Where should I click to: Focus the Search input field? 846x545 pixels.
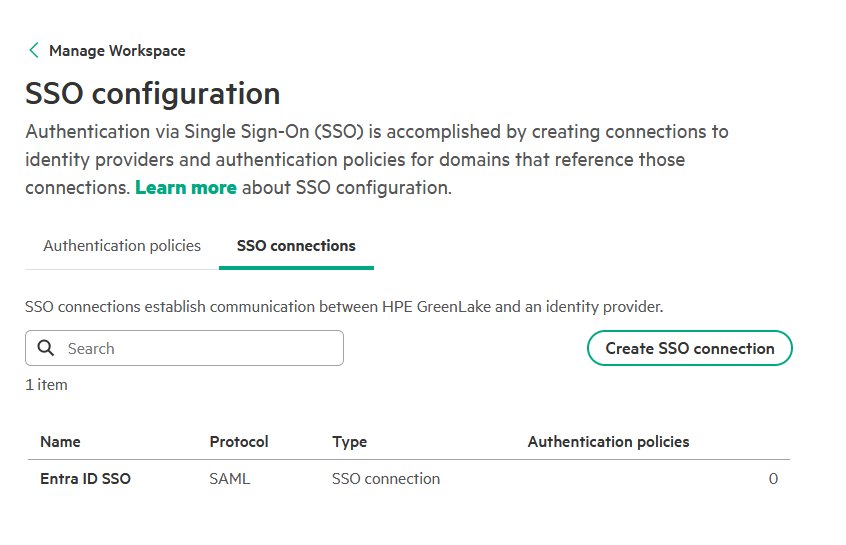pos(200,348)
